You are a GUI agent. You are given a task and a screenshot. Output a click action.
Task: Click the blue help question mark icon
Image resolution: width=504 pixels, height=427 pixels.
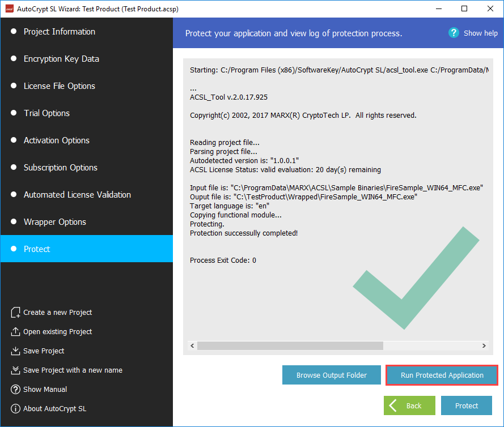pyautogui.click(x=454, y=33)
